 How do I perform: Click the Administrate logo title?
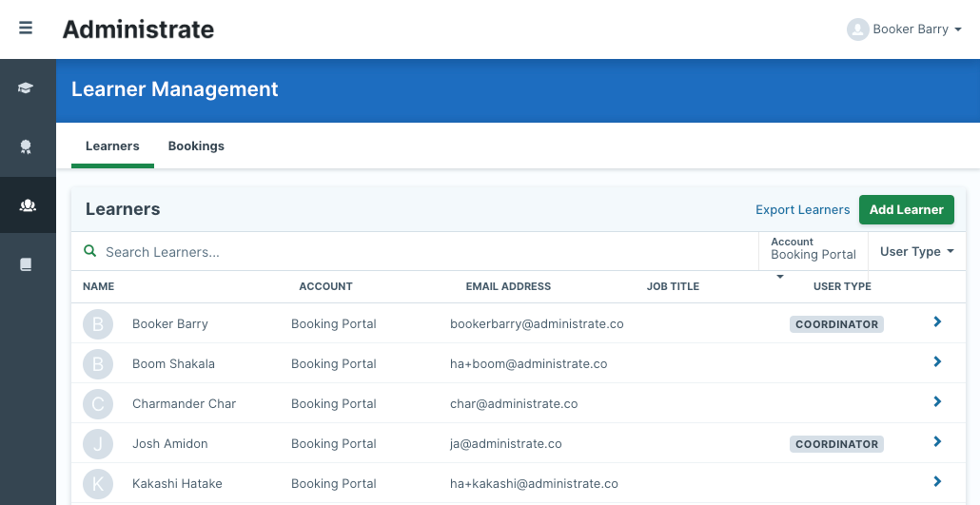click(x=138, y=29)
